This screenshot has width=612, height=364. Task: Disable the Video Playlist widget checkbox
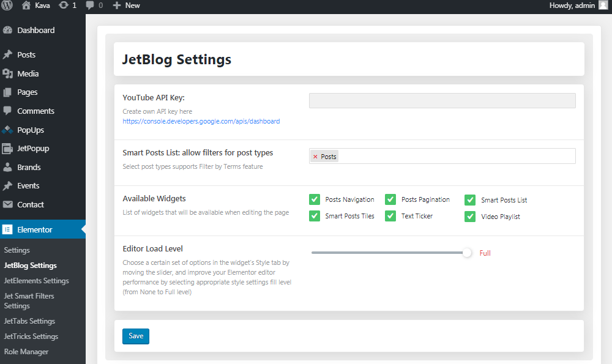click(470, 217)
